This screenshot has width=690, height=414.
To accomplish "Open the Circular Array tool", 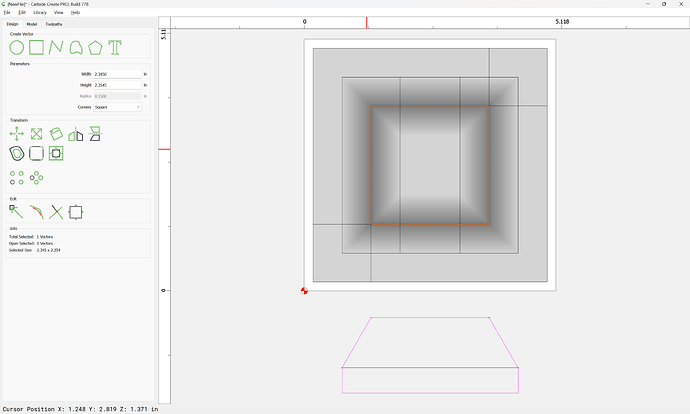I will [x=37, y=178].
